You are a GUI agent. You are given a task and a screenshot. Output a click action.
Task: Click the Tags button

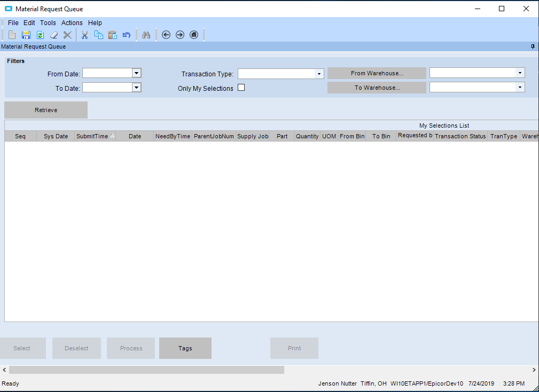pyautogui.click(x=185, y=348)
